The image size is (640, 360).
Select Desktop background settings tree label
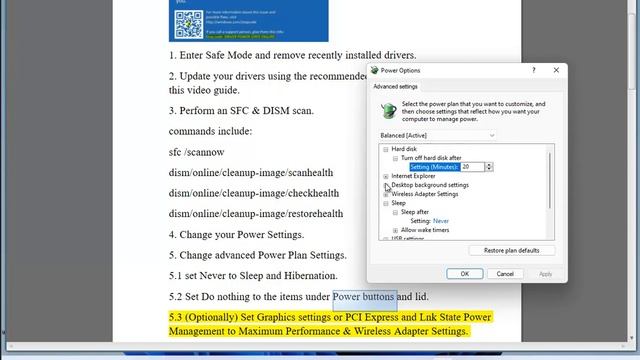click(430, 185)
